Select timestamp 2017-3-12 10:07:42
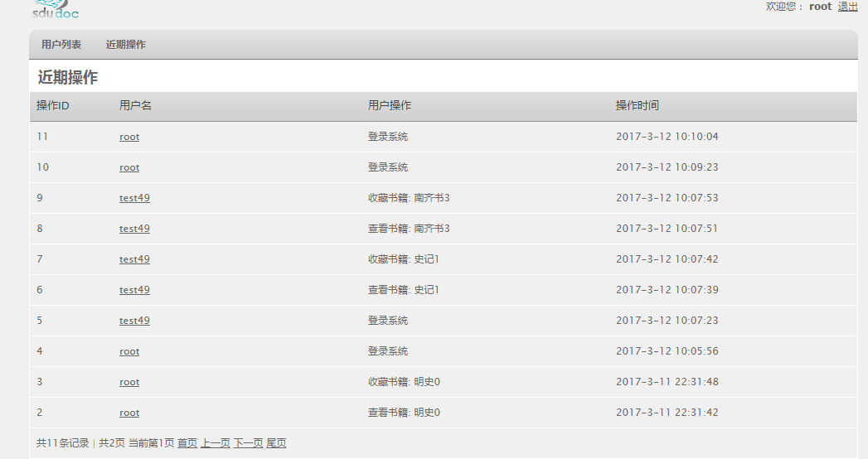The height and width of the screenshot is (459, 868). pos(667,259)
